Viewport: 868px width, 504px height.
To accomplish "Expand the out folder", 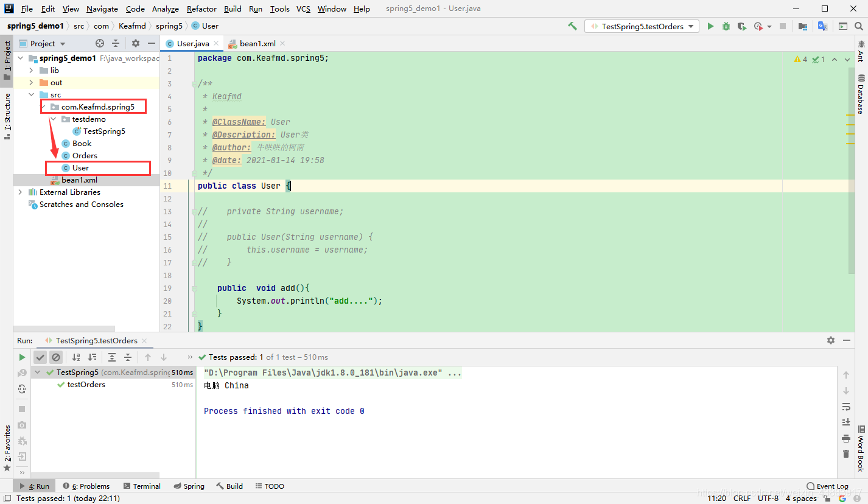I will tap(32, 83).
